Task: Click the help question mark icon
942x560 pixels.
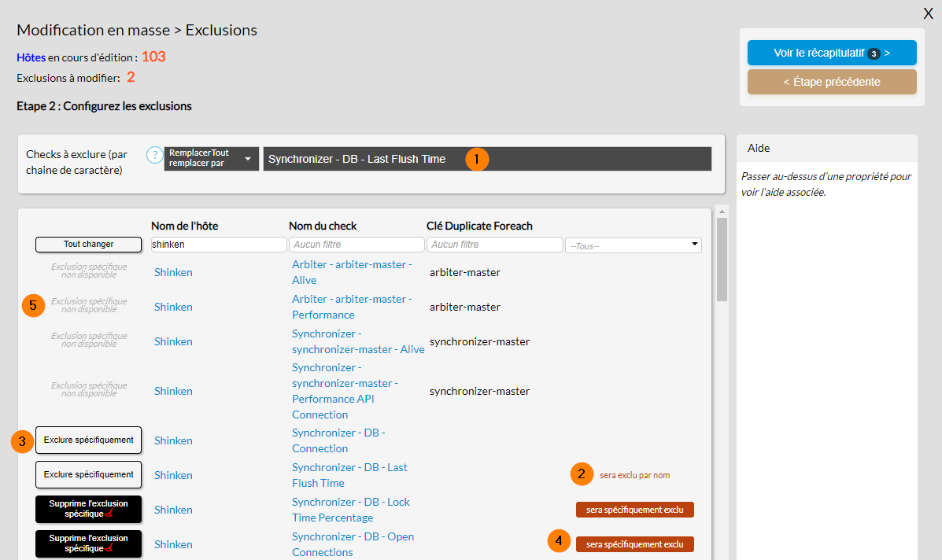Action: click(x=154, y=155)
